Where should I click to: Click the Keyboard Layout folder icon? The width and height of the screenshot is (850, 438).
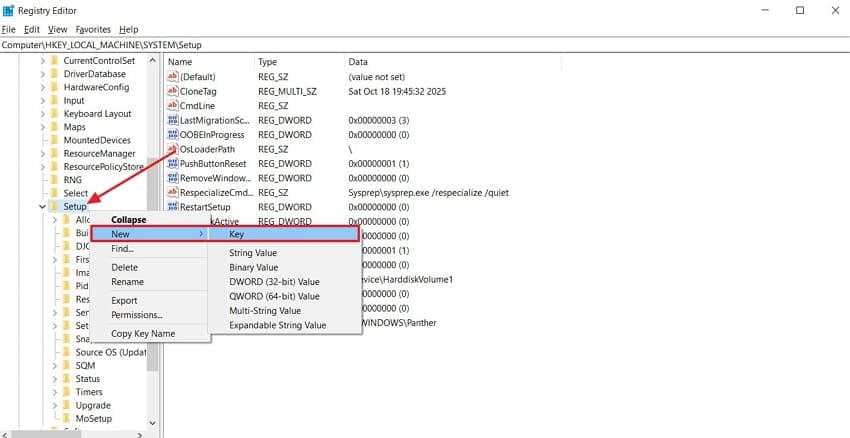(x=54, y=114)
